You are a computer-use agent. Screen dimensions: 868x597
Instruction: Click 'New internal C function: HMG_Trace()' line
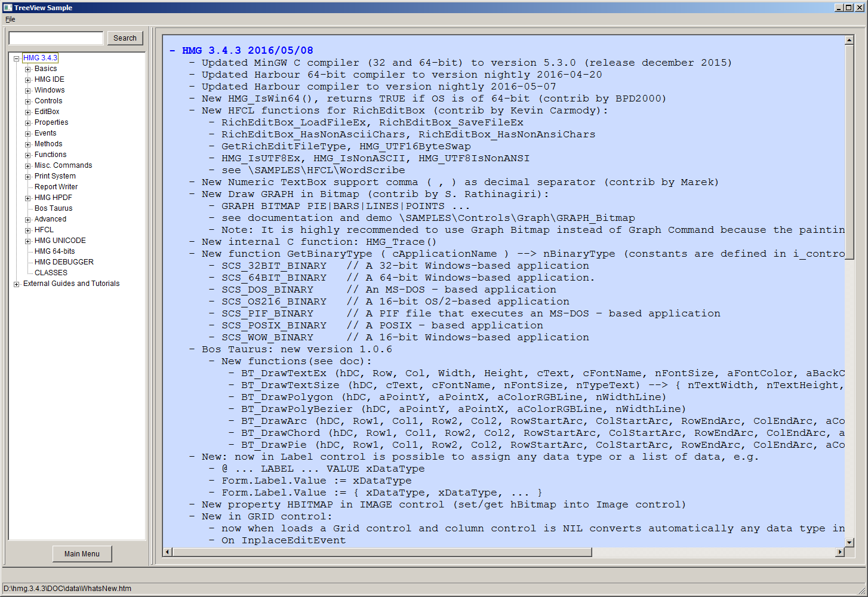[x=319, y=241]
